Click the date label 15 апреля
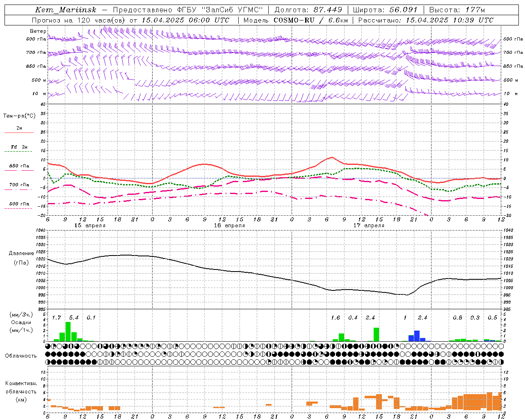The height and width of the screenshot is (420, 525). click(90, 226)
